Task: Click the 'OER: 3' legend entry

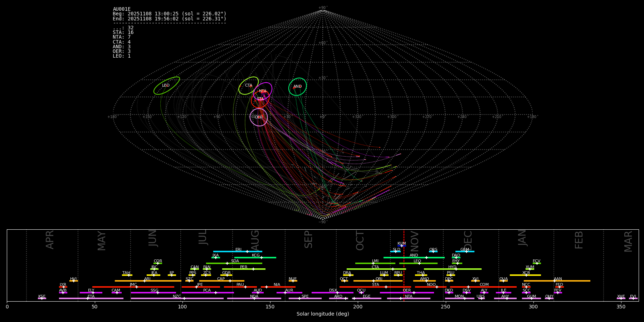Action: 122,52
